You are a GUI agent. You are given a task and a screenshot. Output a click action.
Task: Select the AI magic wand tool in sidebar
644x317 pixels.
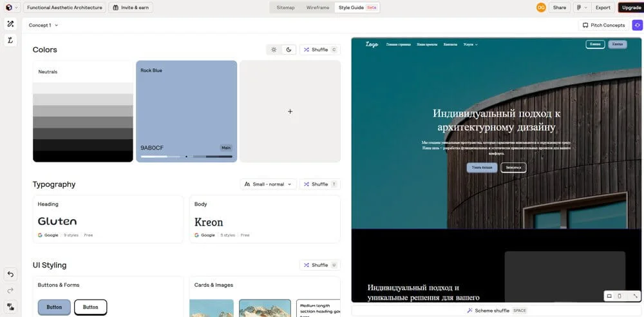11,24
